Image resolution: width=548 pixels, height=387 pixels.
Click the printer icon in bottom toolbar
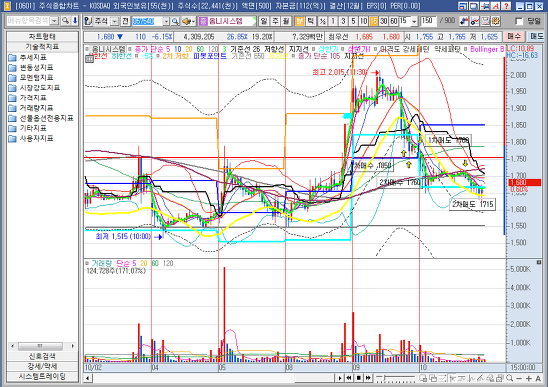pos(500,378)
